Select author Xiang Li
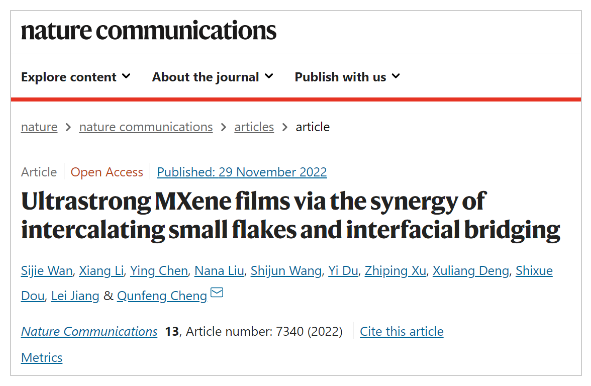The height and width of the screenshot is (386, 591). pos(101,271)
